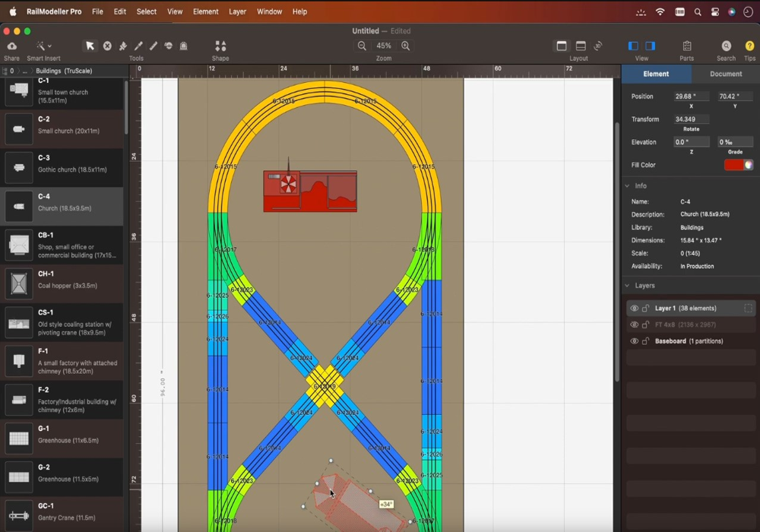Screen dimensions: 760x532
Task: Open the Parts list clipboard icon
Action: (x=687, y=46)
